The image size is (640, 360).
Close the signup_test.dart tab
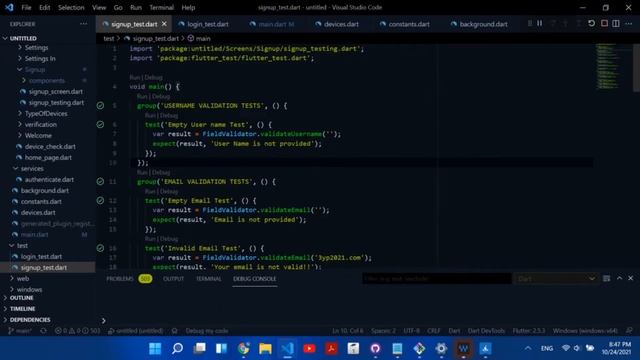click(164, 24)
